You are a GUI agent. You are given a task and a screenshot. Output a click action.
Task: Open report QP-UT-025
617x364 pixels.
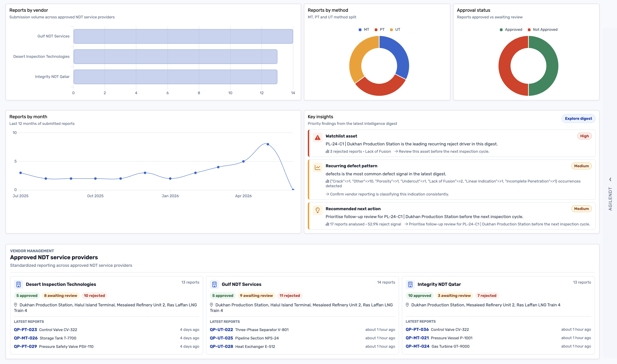[221, 338]
